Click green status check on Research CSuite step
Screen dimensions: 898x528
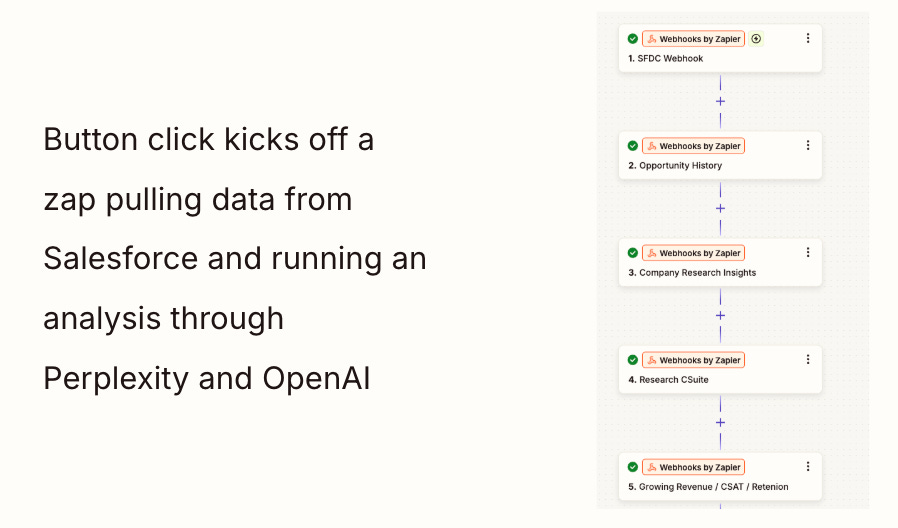(632, 360)
